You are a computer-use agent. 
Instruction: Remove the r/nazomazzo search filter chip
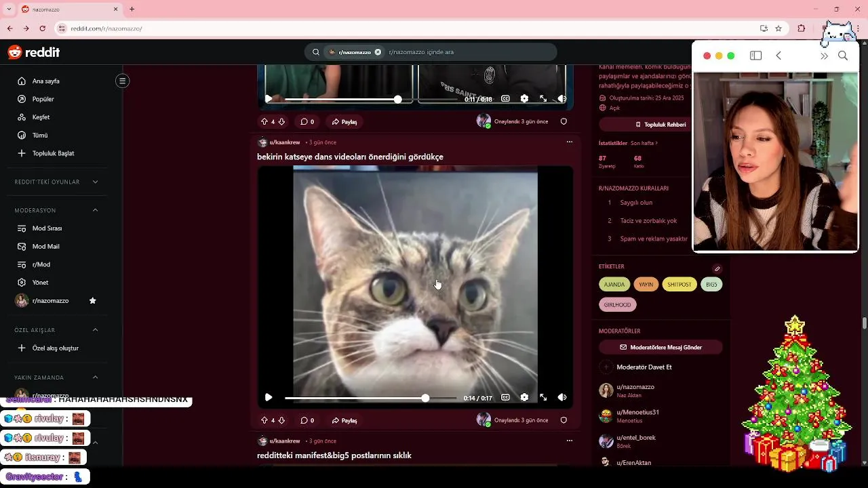tap(378, 52)
